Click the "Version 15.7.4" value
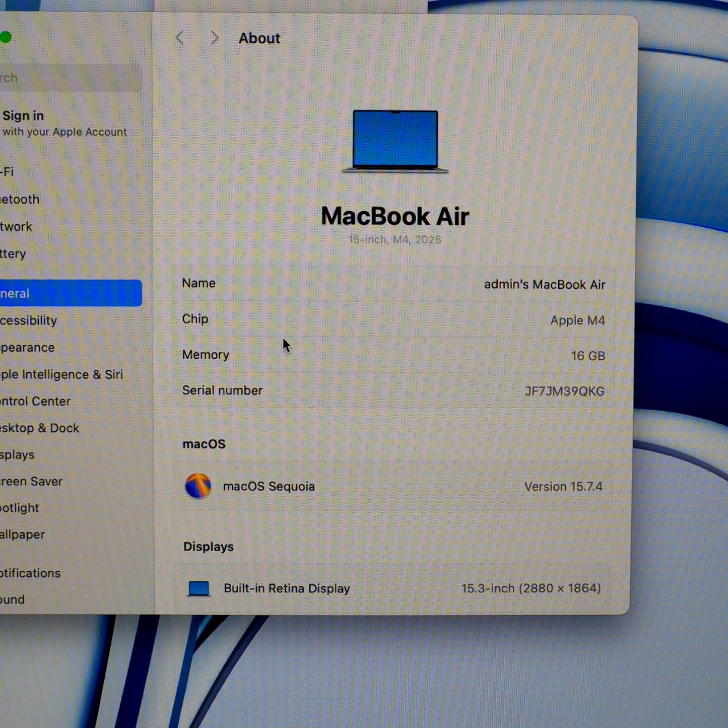728x728 pixels. (x=563, y=487)
